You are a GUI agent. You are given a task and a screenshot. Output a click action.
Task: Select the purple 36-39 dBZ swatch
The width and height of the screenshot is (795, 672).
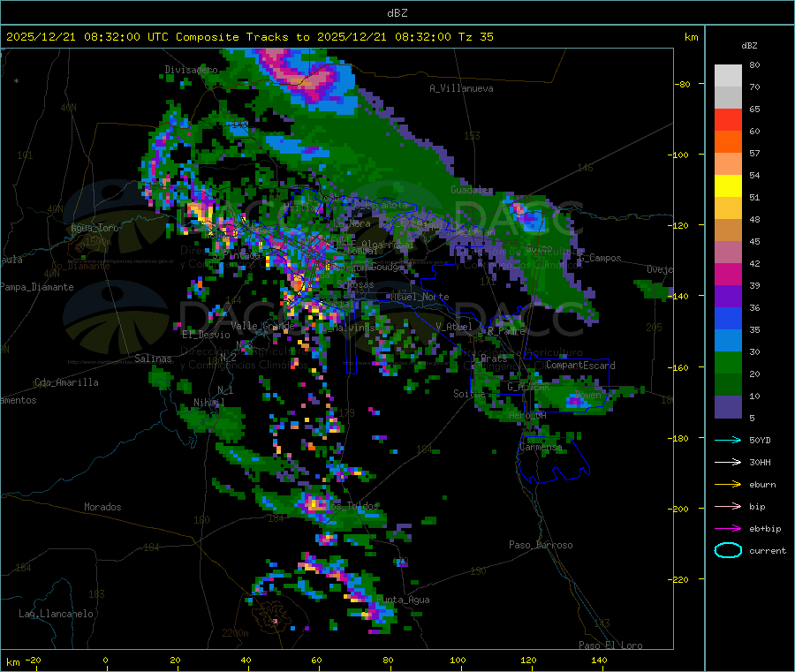[728, 297]
